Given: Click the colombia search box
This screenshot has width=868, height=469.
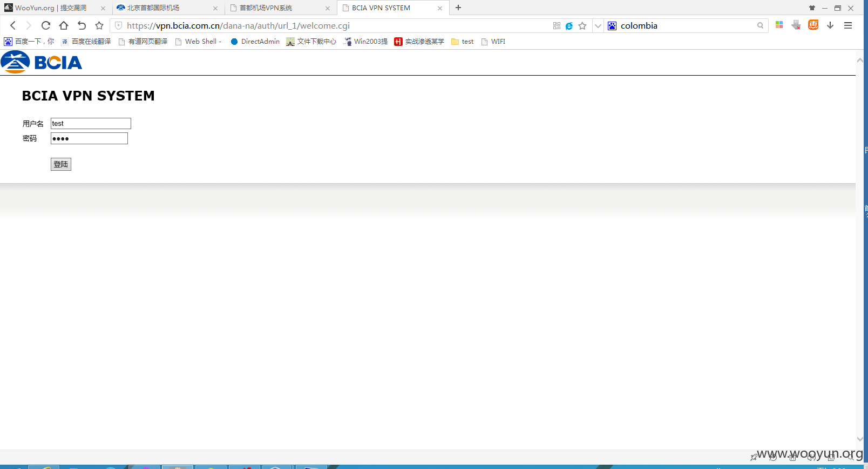Looking at the screenshot, I should click(686, 25).
